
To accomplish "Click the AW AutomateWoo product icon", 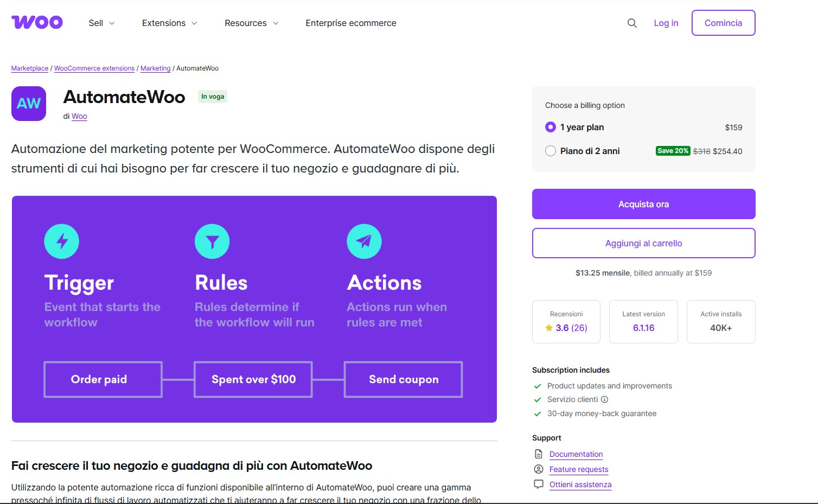I will pyautogui.click(x=29, y=104).
